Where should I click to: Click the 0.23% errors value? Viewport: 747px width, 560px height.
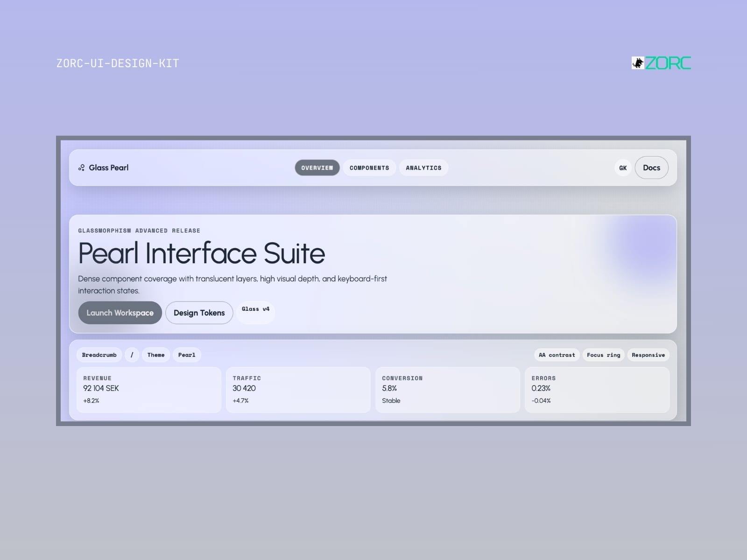pyautogui.click(x=541, y=388)
